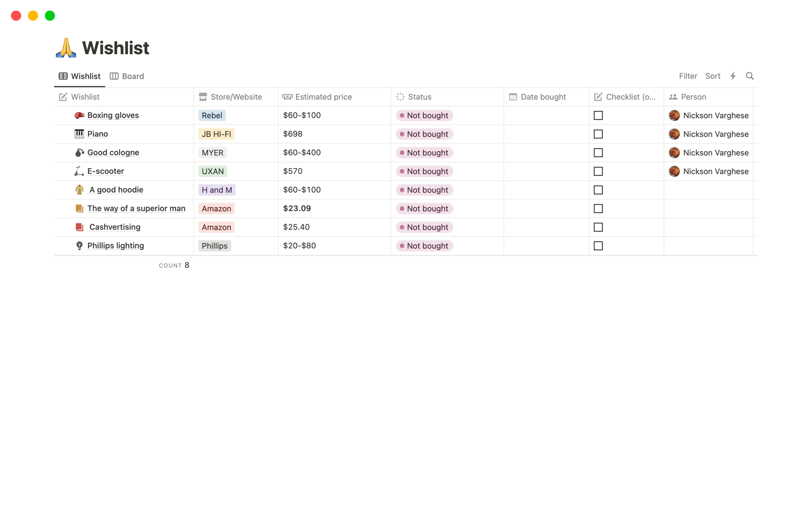
Task: Click the Date bought cell for E-scooter
Action: (546, 171)
